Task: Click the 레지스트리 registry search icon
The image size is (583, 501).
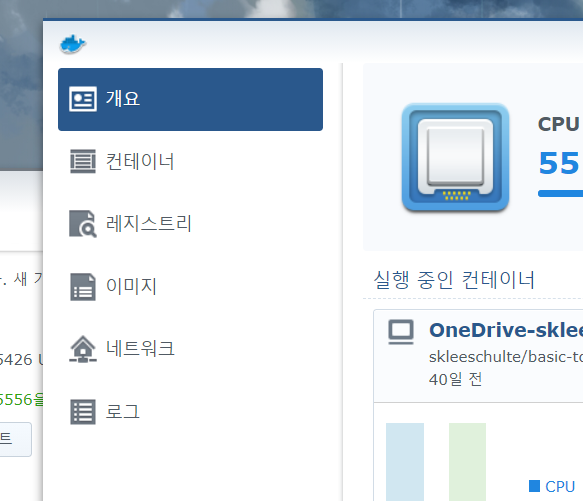Action: point(83,224)
